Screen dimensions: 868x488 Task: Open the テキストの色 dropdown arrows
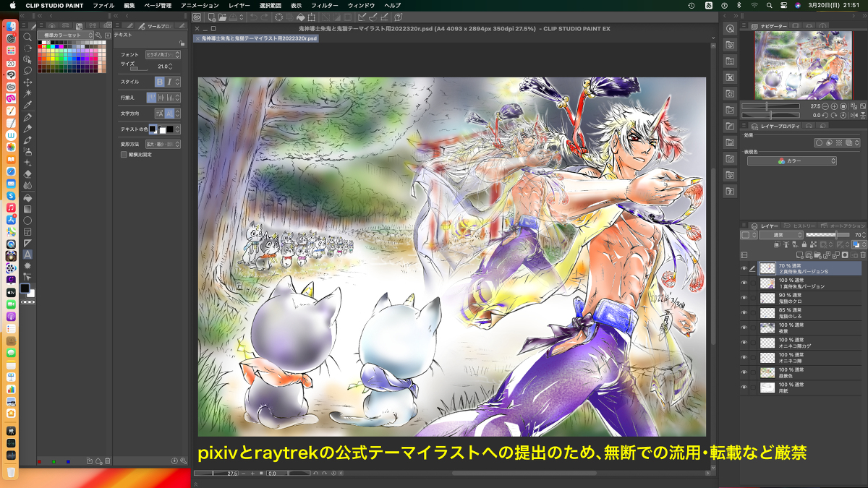pyautogui.click(x=178, y=129)
